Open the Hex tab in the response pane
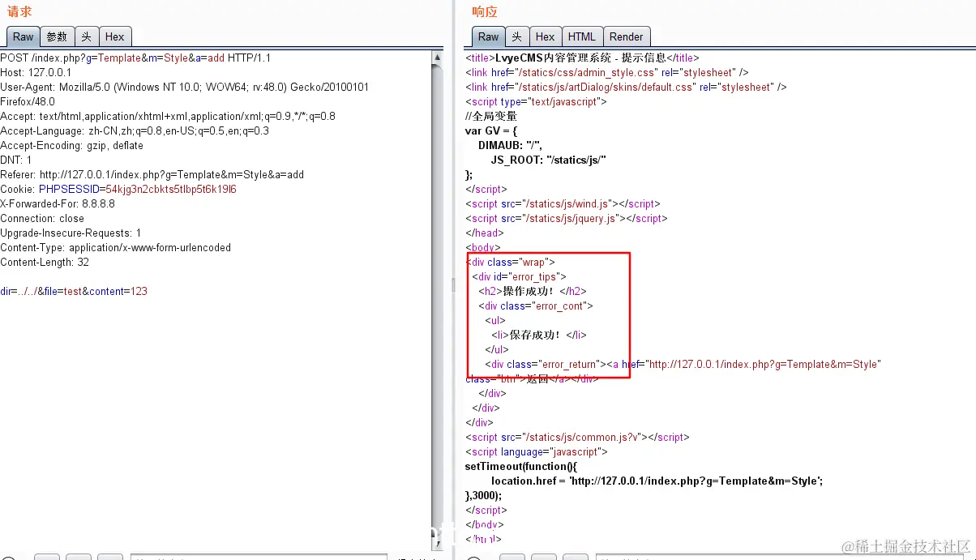The width and height of the screenshot is (976, 560). [545, 36]
